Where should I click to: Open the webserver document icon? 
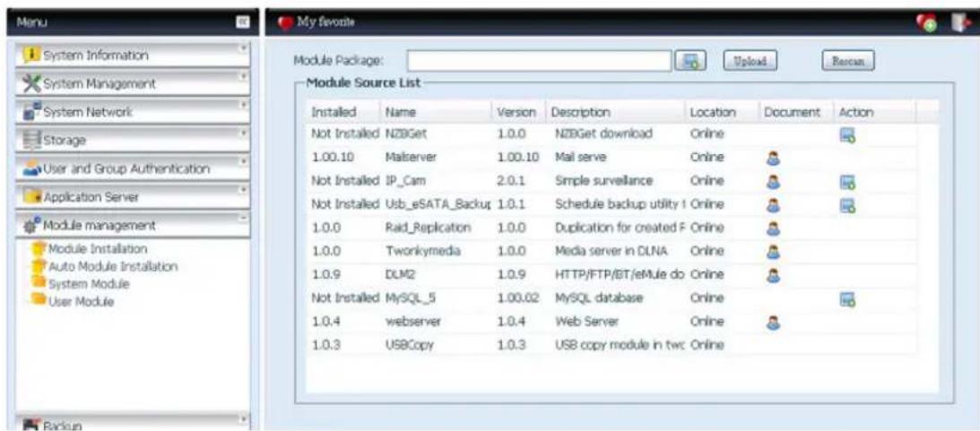[x=773, y=323]
